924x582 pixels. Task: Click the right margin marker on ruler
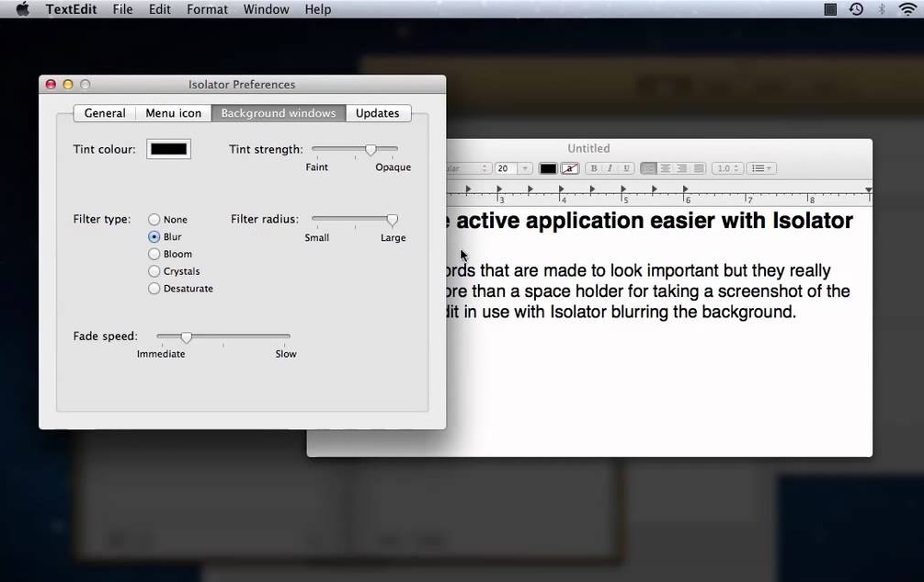(x=868, y=189)
